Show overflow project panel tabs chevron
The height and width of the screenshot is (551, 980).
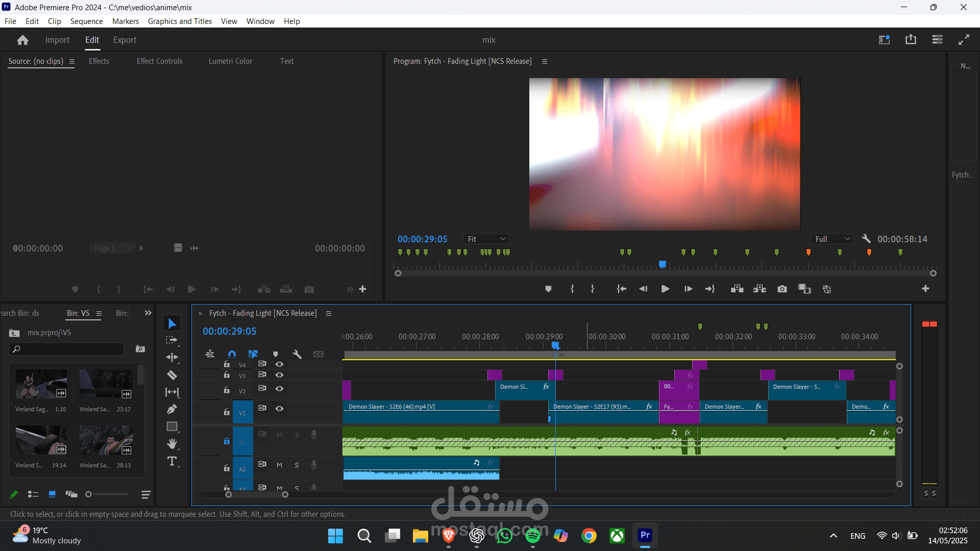click(x=148, y=313)
